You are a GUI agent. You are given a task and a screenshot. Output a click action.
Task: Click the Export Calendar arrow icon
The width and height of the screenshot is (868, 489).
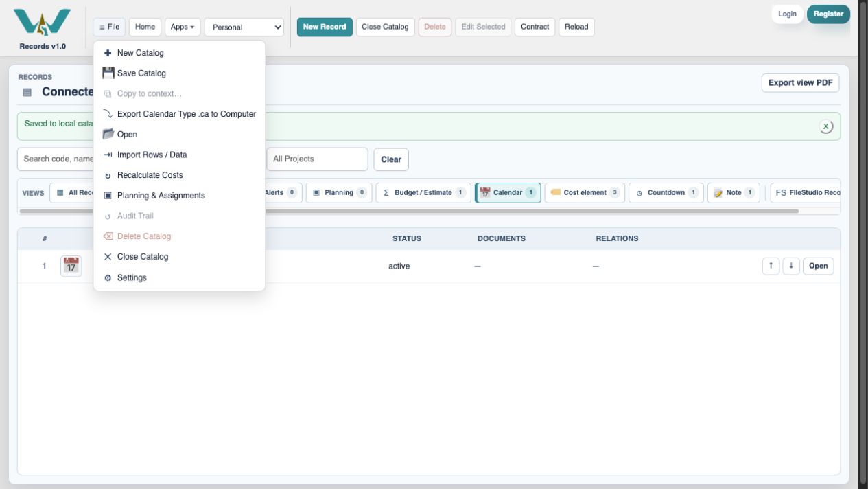coord(108,114)
